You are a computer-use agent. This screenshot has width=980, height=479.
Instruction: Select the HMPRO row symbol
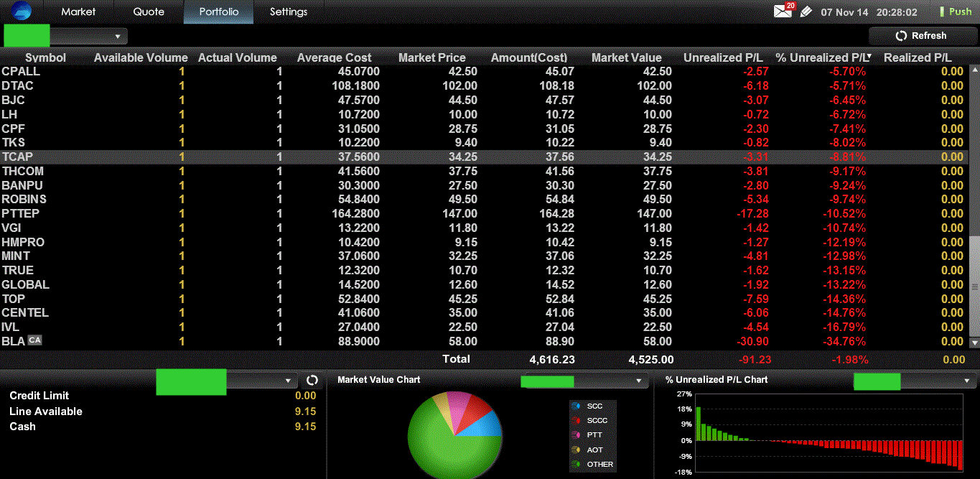coord(23,242)
